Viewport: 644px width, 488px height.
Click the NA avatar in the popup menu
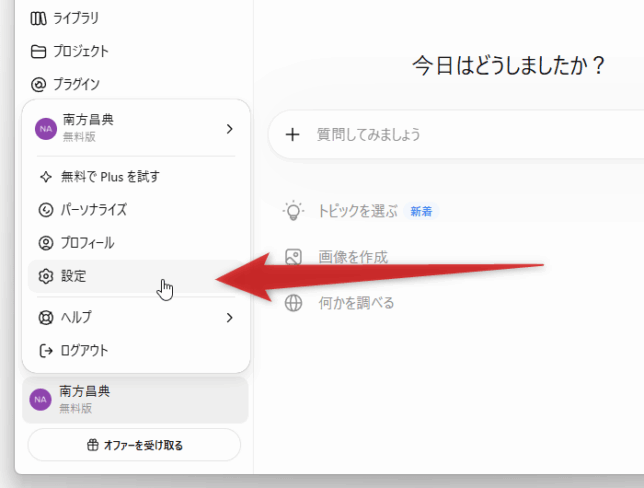pyautogui.click(x=46, y=129)
